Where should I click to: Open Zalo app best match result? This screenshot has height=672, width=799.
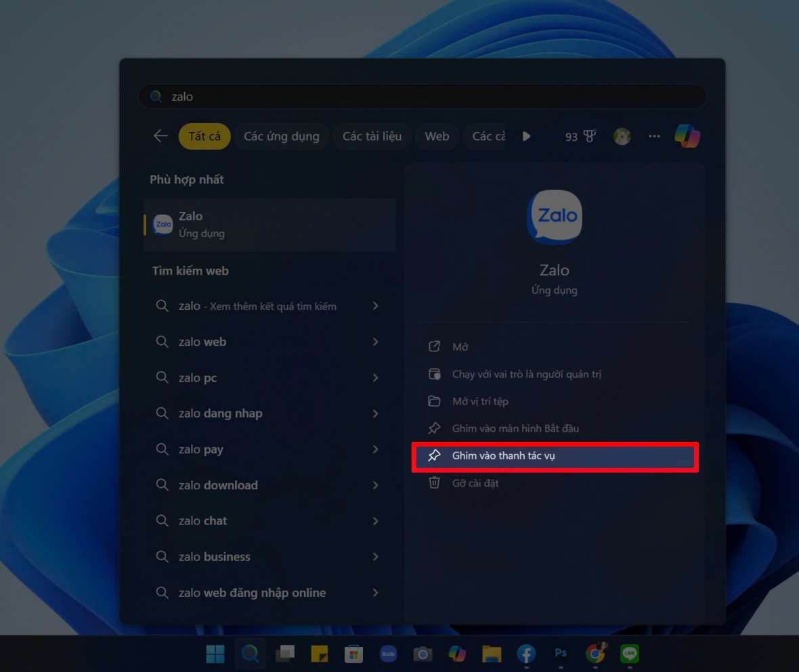coord(269,225)
